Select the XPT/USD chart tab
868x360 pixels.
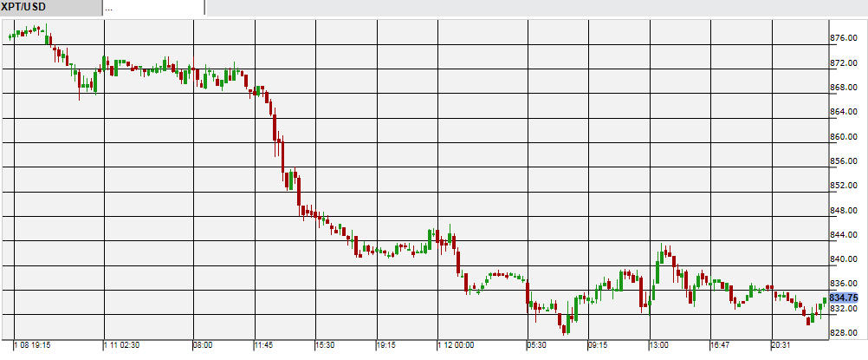(50, 8)
